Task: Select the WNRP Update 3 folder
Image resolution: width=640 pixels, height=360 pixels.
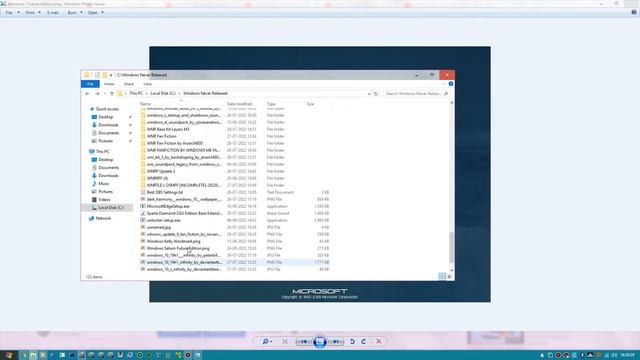Action: coord(161,171)
